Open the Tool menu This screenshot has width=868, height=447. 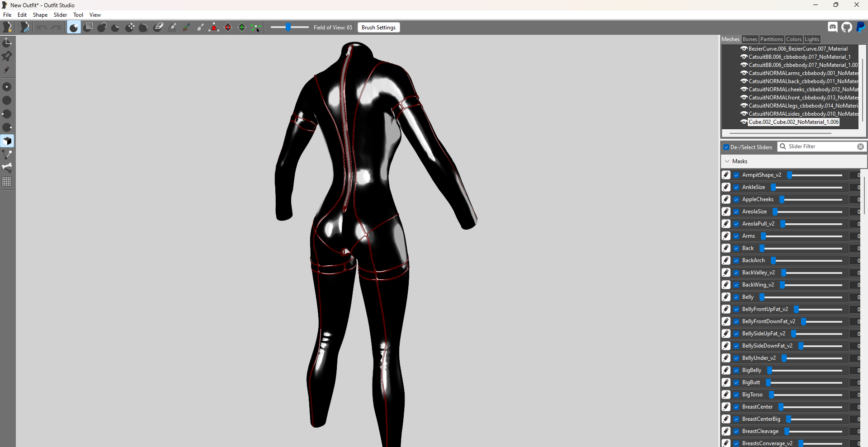click(x=78, y=15)
